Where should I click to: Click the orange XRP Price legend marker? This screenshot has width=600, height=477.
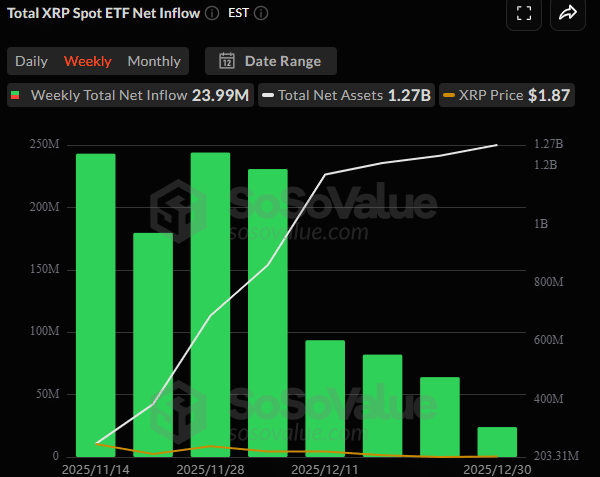(x=448, y=96)
